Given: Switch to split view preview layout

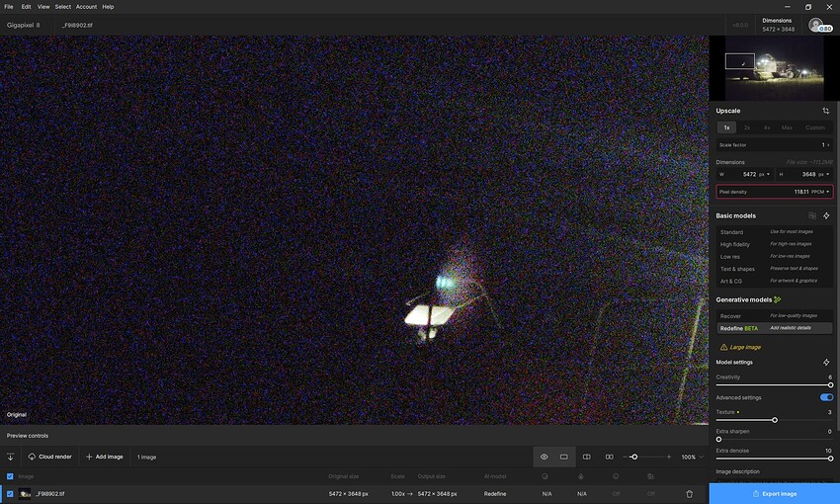Looking at the screenshot, I should pos(587,457).
